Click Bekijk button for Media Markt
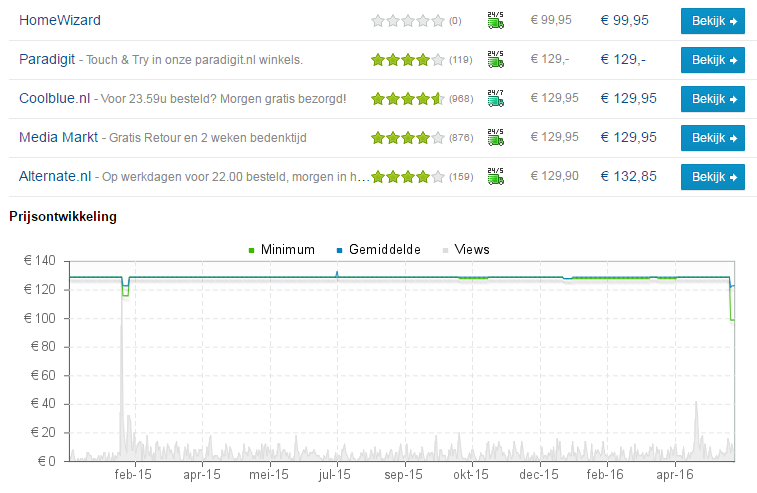 click(713, 138)
